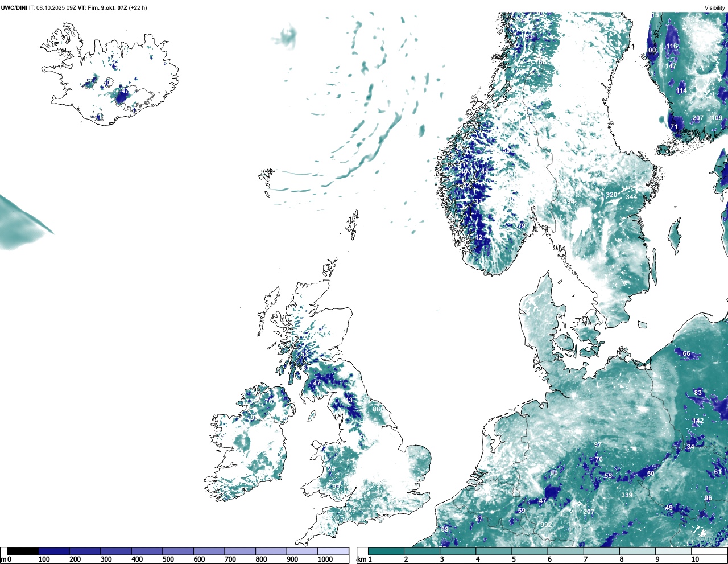
Task: Click the black 0–100 m legend swatch
Action: [23, 551]
